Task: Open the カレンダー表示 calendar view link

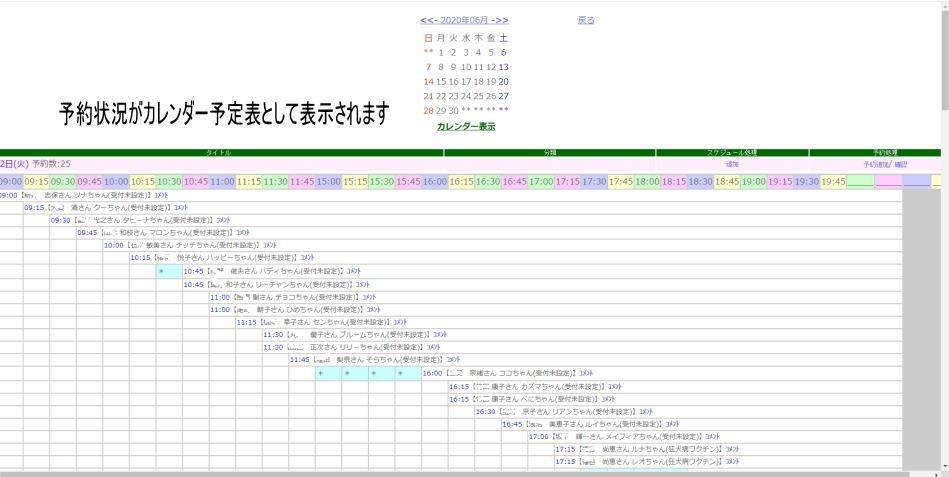Action: click(x=465, y=126)
